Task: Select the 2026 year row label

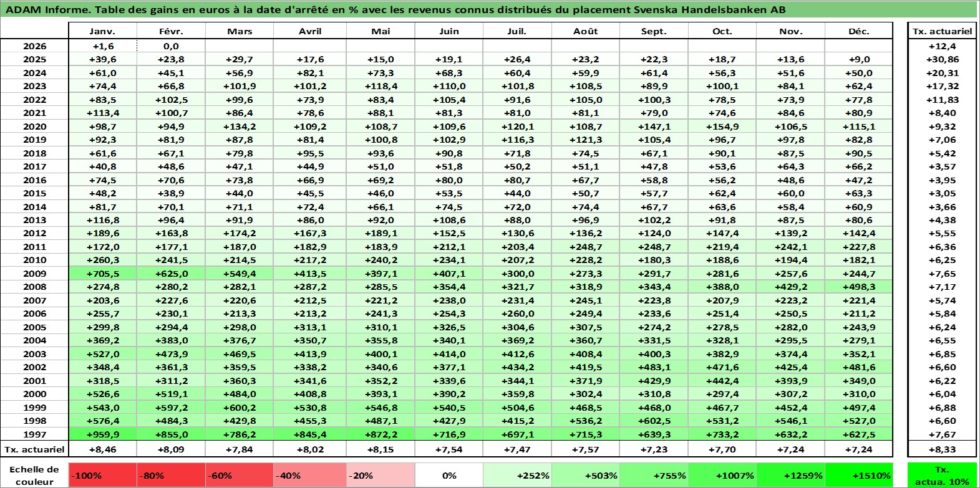Action: coord(34,46)
